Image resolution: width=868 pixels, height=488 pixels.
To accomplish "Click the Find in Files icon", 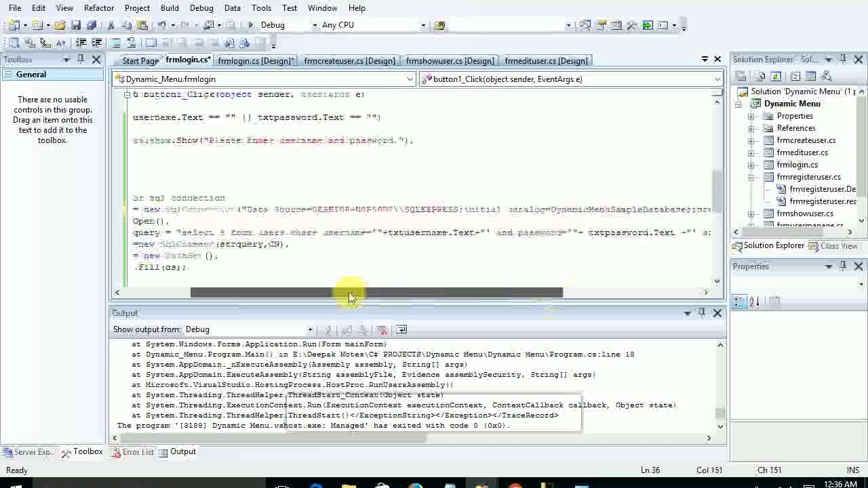I will click(x=439, y=25).
